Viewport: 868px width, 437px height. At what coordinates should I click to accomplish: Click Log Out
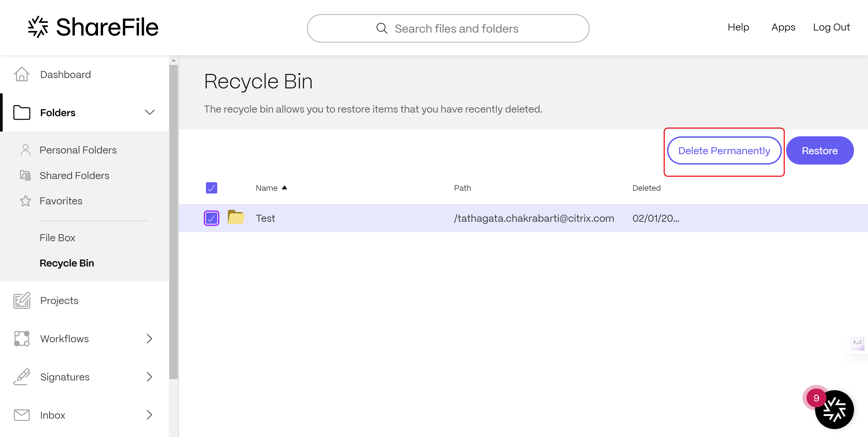click(831, 27)
